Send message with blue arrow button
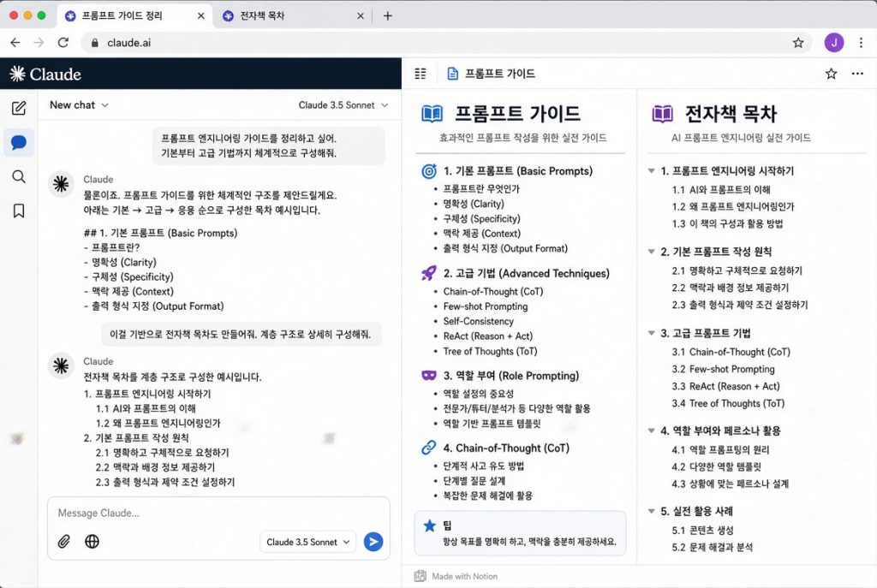Screen dimensions: 877x588 point(373,542)
